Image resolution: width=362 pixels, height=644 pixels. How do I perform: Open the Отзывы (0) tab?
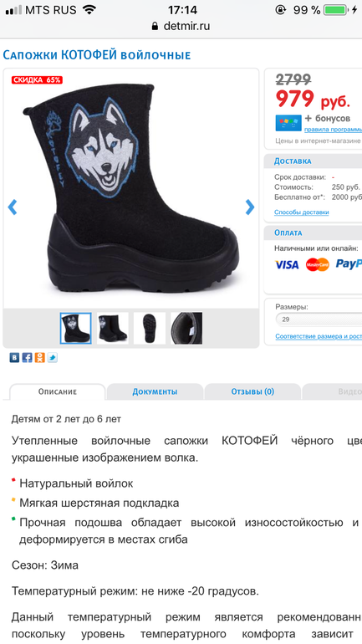252,391
